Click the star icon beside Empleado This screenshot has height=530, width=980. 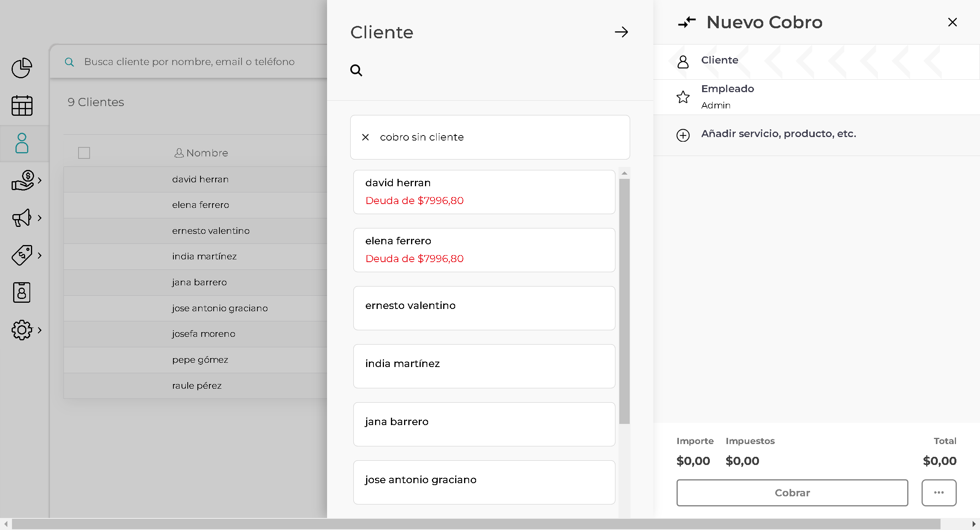click(x=683, y=97)
